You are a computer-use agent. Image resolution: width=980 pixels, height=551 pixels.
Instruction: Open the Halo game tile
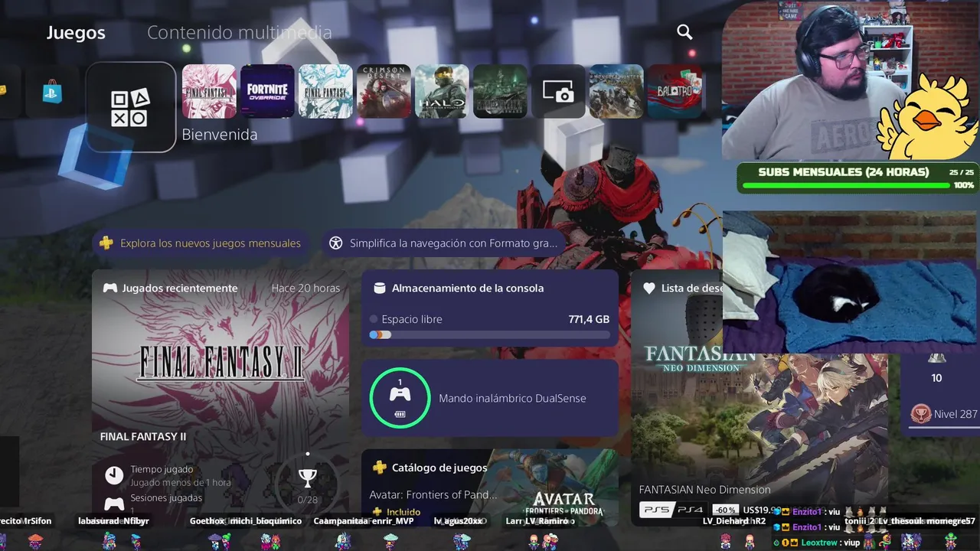pos(442,91)
